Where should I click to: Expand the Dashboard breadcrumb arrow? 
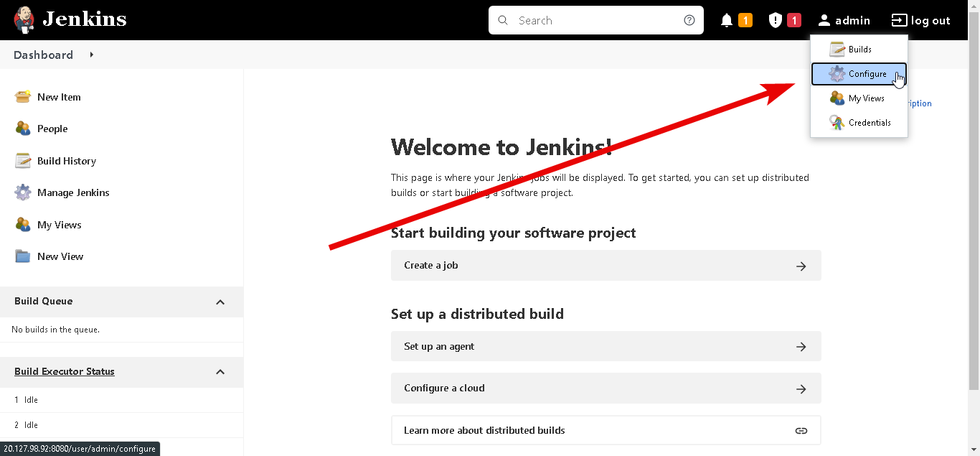coord(92,55)
